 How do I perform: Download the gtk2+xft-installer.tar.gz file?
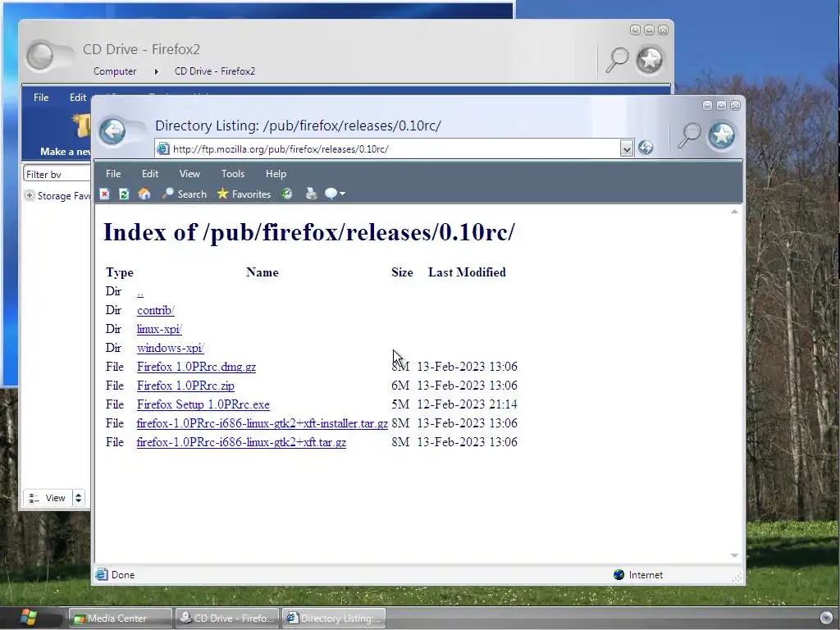tap(262, 423)
